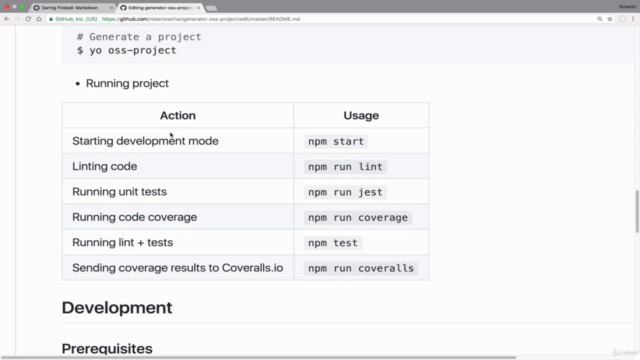Click the 'npm test' code cell
The width and height of the screenshot is (640, 360).
(333, 242)
